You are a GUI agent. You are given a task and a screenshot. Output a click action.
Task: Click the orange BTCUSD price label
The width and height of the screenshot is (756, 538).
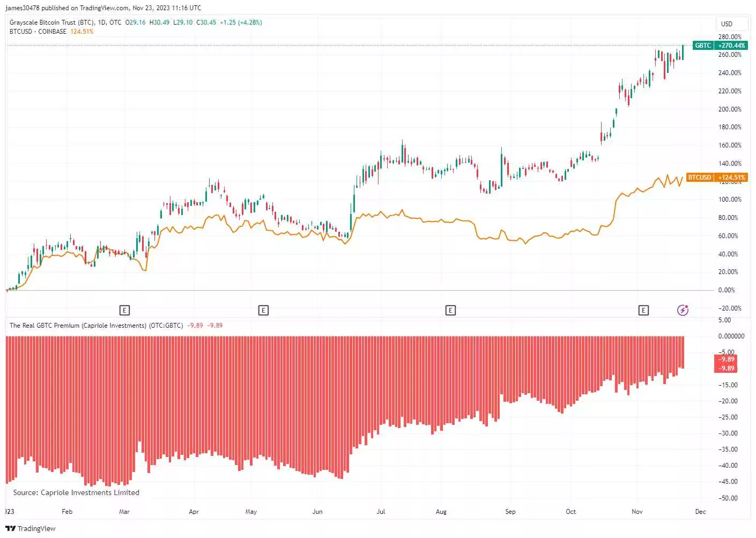tap(700, 178)
